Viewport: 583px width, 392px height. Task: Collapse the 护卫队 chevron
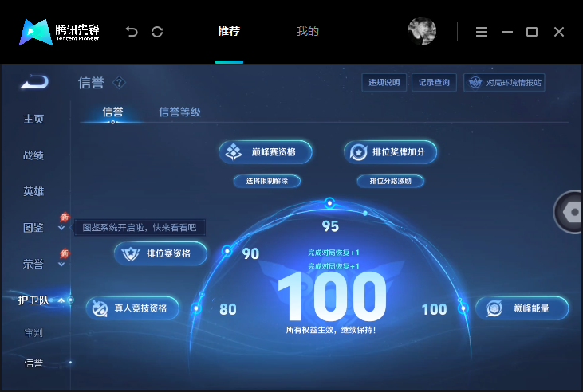coord(61,300)
